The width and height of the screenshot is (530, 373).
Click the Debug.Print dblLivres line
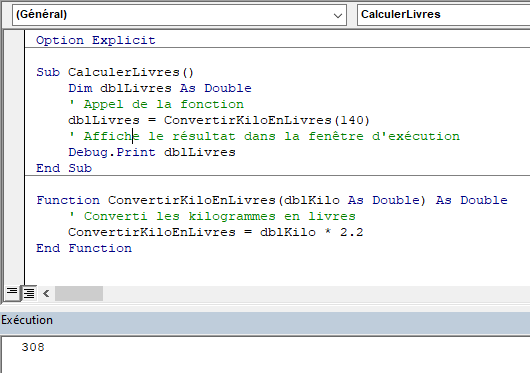tap(152, 152)
